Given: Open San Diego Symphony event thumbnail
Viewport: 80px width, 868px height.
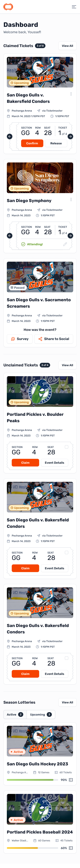Looking at the screenshot, I should [x=40, y=178].
